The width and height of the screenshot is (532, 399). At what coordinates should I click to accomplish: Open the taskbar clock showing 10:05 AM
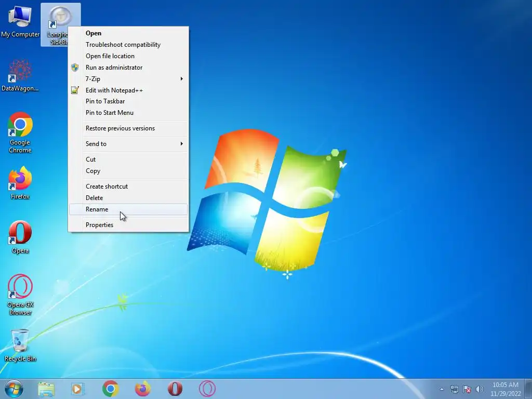click(x=505, y=389)
